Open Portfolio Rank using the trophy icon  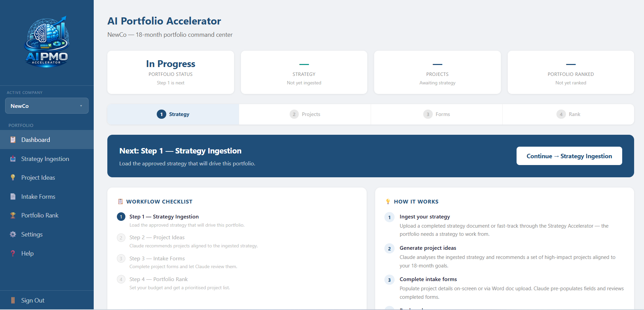click(x=13, y=215)
